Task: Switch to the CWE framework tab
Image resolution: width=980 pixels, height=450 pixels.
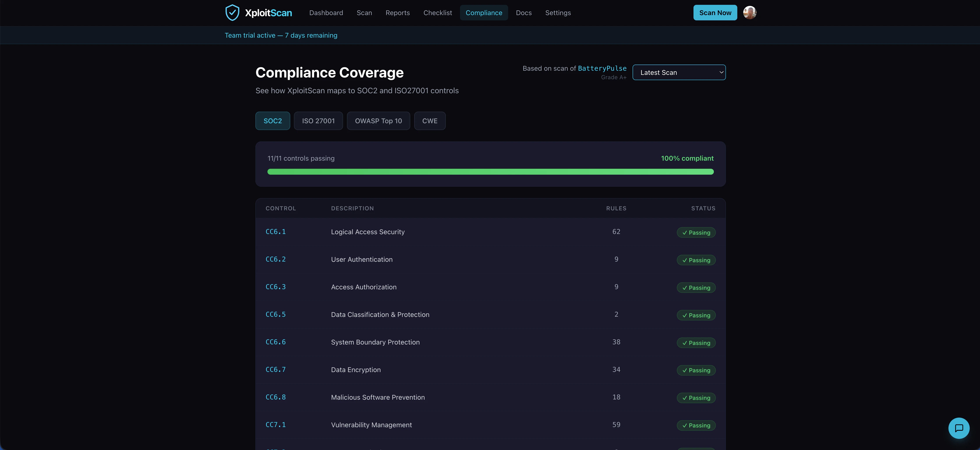Action: tap(430, 121)
